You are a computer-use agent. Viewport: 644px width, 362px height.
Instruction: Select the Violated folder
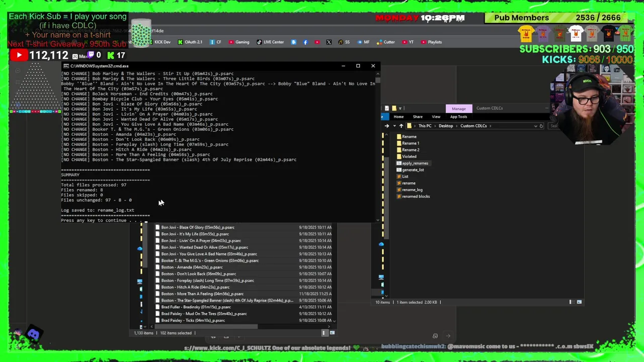407,156
